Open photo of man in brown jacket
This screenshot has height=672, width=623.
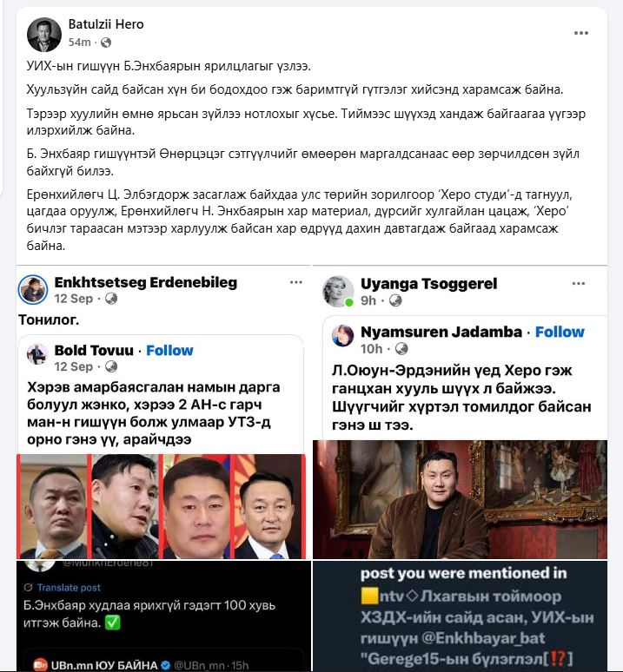point(460,499)
